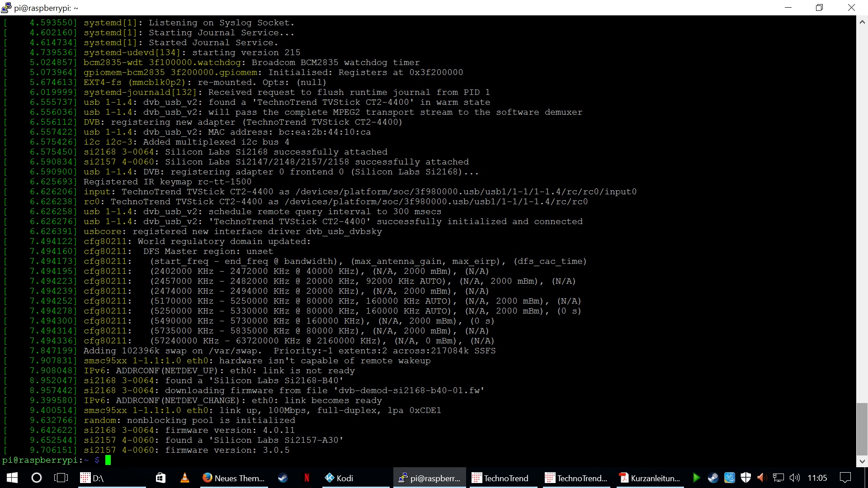This screenshot has width=868, height=488.
Task: Click 'Silicon Labs Si2168 successfully attached' text
Action: coord(276,152)
